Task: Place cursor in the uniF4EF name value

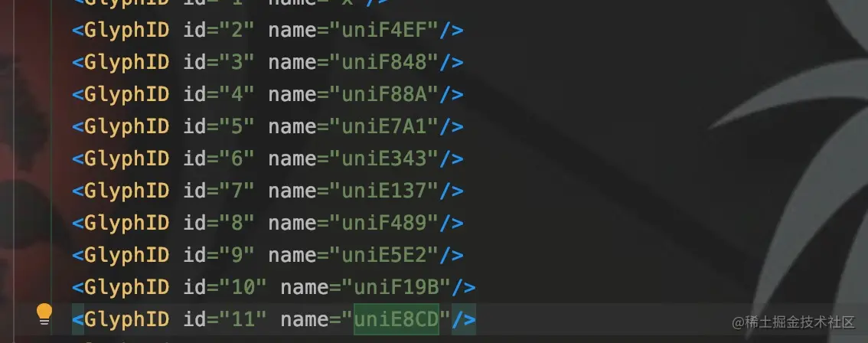Action: point(384,30)
